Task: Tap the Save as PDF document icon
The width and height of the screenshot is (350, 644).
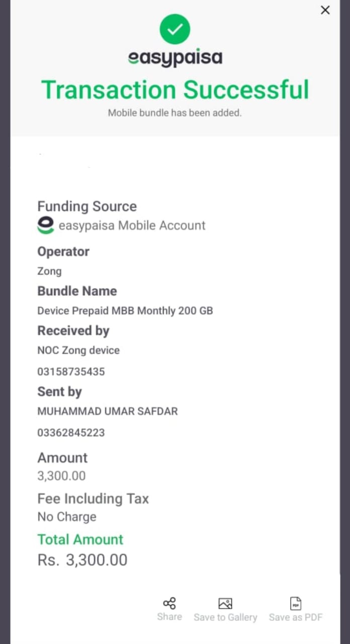Action: click(296, 603)
